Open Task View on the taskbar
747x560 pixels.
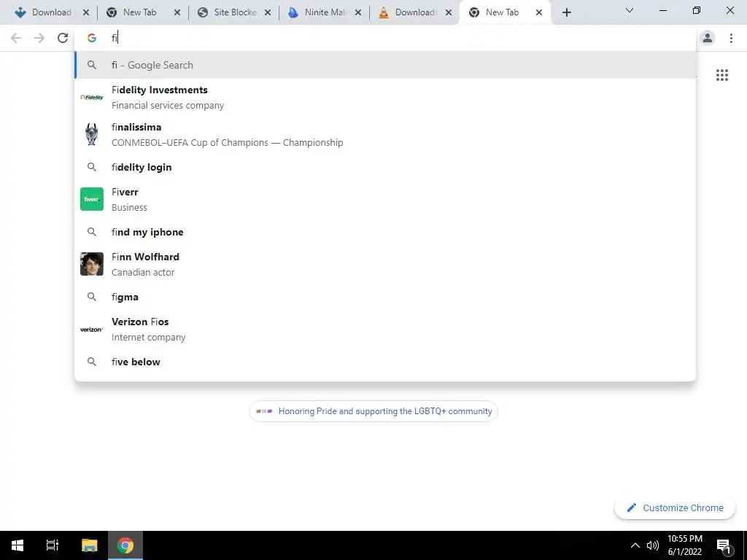click(53, 545)
